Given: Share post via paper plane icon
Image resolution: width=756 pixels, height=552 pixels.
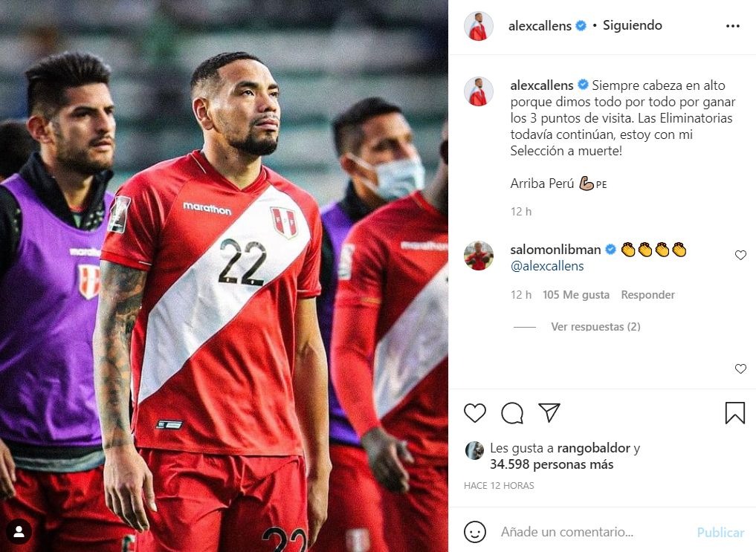Looking at the screenshot, I should pos(549,412).
